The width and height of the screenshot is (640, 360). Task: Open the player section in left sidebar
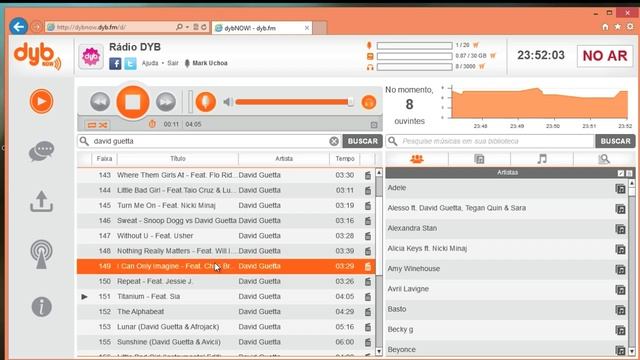click(41, 101)
